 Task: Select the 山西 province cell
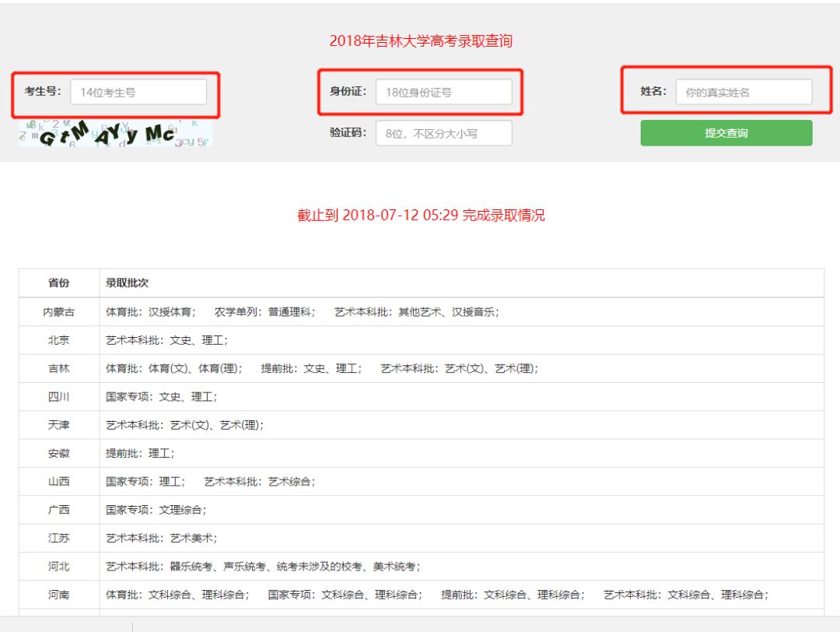[59, 482]
